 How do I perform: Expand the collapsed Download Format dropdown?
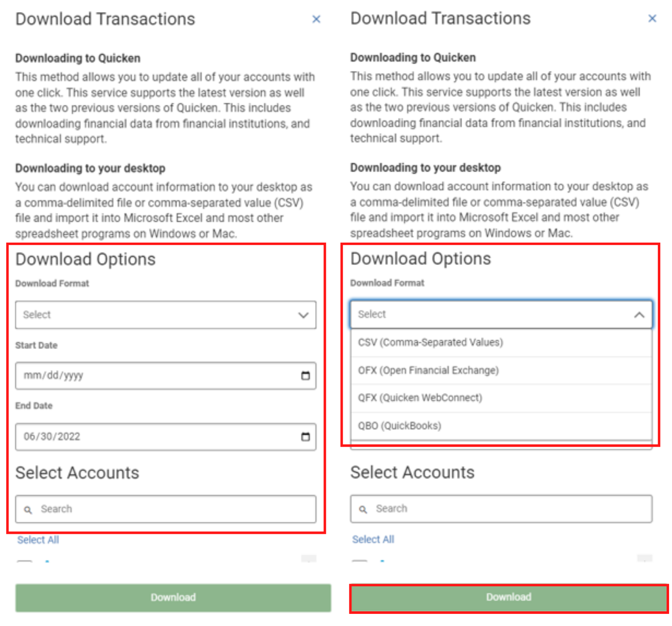click(303, 315)
